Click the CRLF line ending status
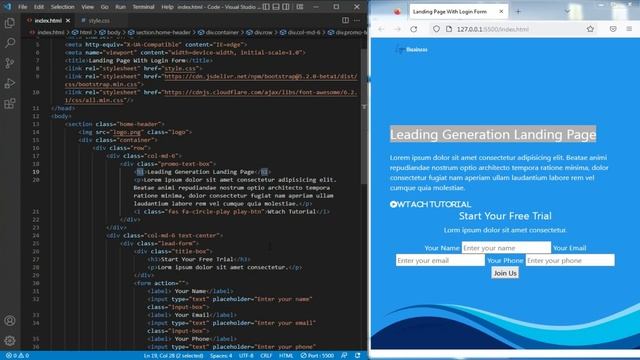The width and height of the screenshot is (640, 360). point(266,356)
